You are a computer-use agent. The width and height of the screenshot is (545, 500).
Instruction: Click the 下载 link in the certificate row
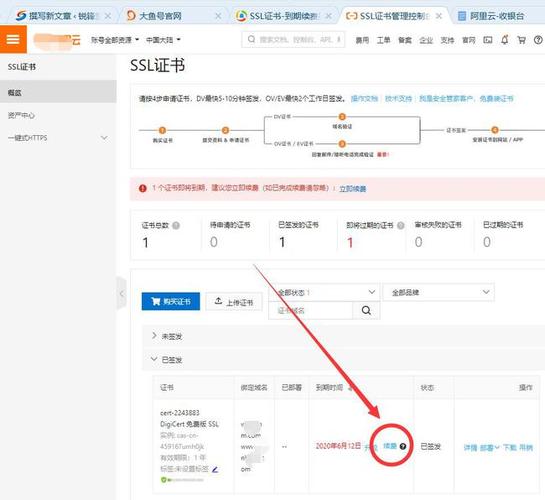click(x=510, y=448)
